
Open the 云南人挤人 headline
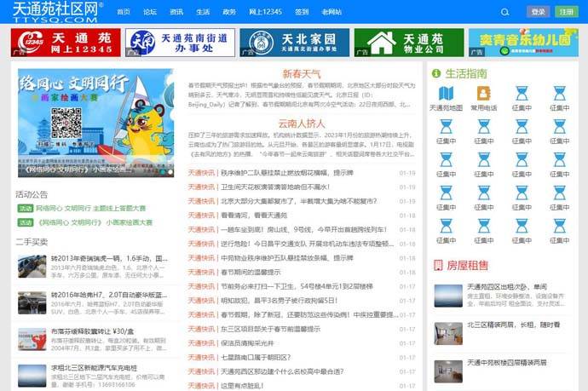[302, 124]
